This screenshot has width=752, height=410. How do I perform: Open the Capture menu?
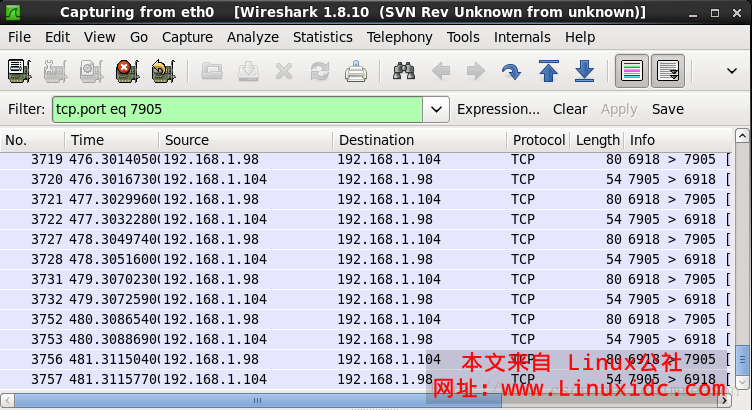(x=188, y=37)
